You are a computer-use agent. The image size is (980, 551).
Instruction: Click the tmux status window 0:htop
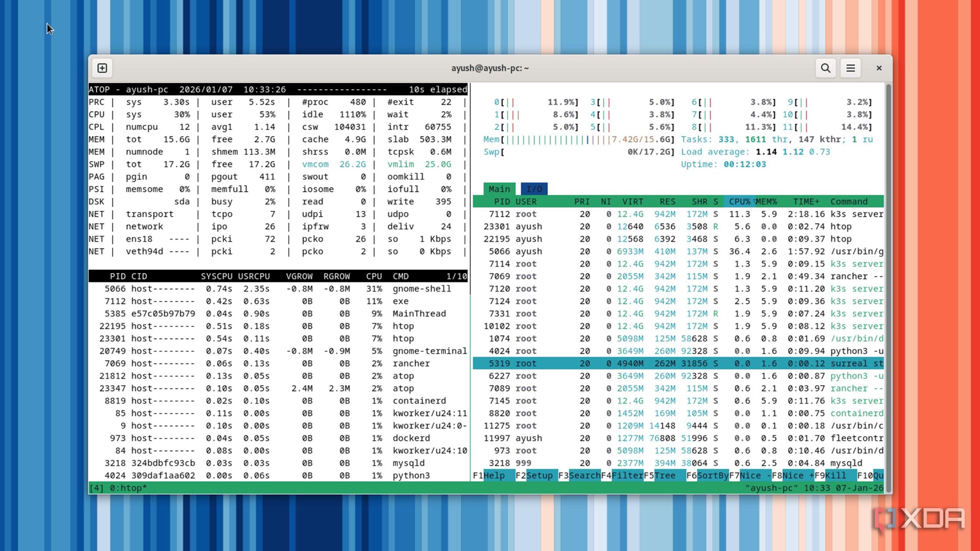pos(128,488)
